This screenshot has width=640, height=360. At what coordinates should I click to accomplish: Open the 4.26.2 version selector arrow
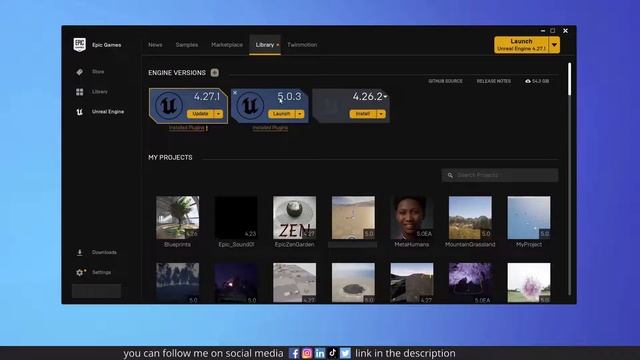[385, 97]
